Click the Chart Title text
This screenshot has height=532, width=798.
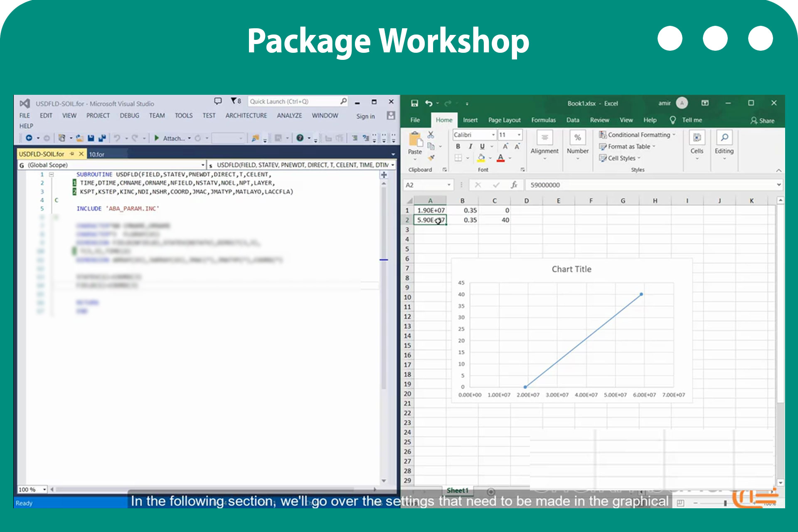pos(571,269)
